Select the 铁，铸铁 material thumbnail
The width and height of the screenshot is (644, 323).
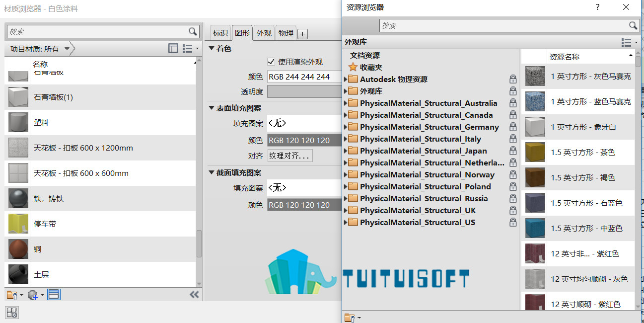18,198
